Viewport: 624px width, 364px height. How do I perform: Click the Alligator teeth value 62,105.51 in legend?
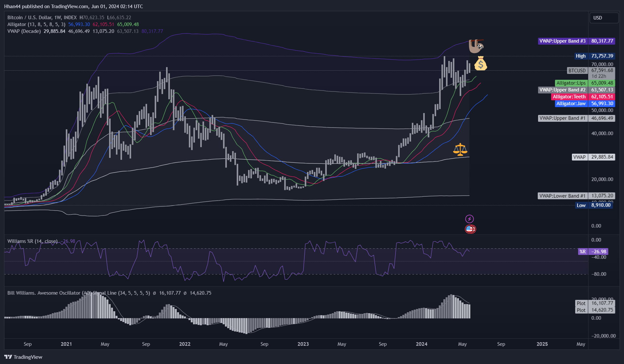point(104,24)
